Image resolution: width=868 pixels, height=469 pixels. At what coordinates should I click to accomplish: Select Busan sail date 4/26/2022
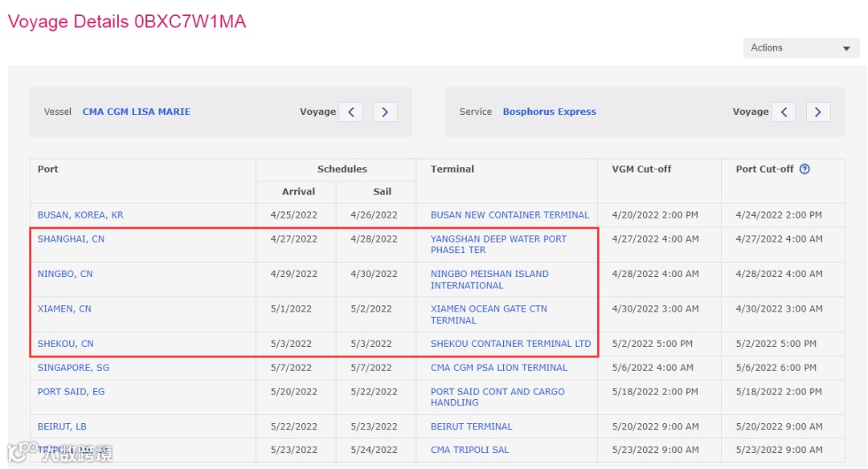[x=374, y=215]
